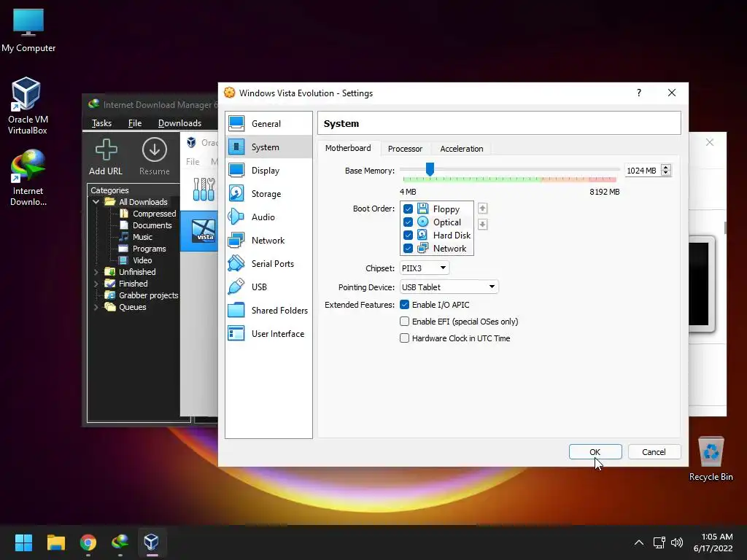
Task: Collapse the All Downloads tree node
Action: 96,202
